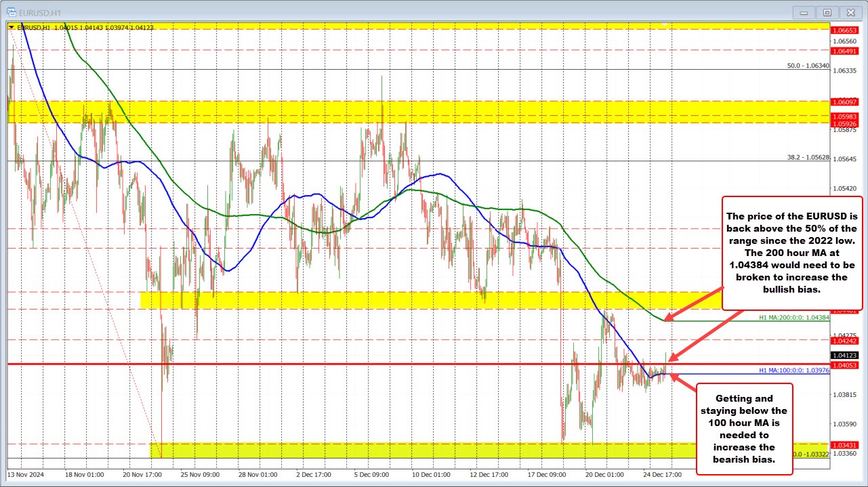Click the resistance price label 1.06653
Viewport: 868px width, 487px height.
[x=846, y=31]
